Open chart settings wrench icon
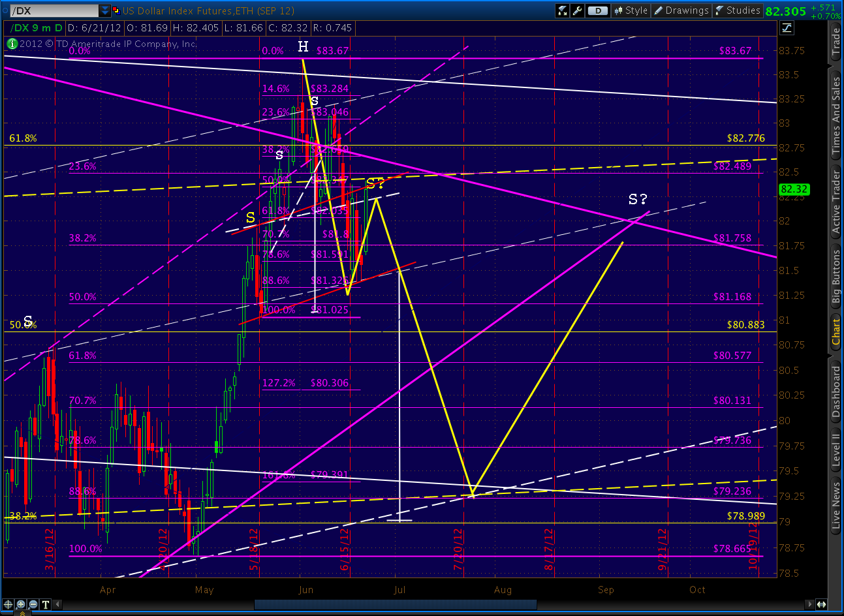The width and height of the screenshot is (844, 616). tap(577, 10)
